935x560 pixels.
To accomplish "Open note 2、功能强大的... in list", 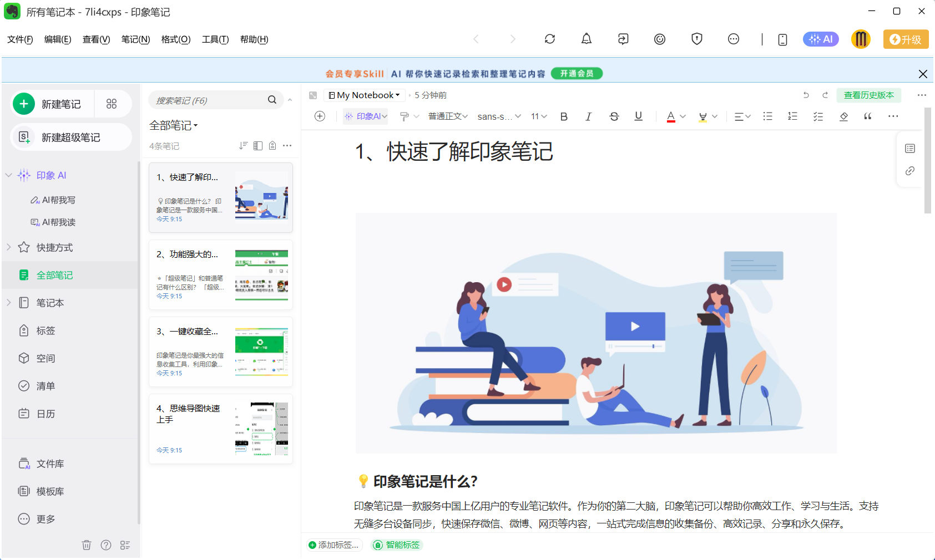I will tap(221, 274).
